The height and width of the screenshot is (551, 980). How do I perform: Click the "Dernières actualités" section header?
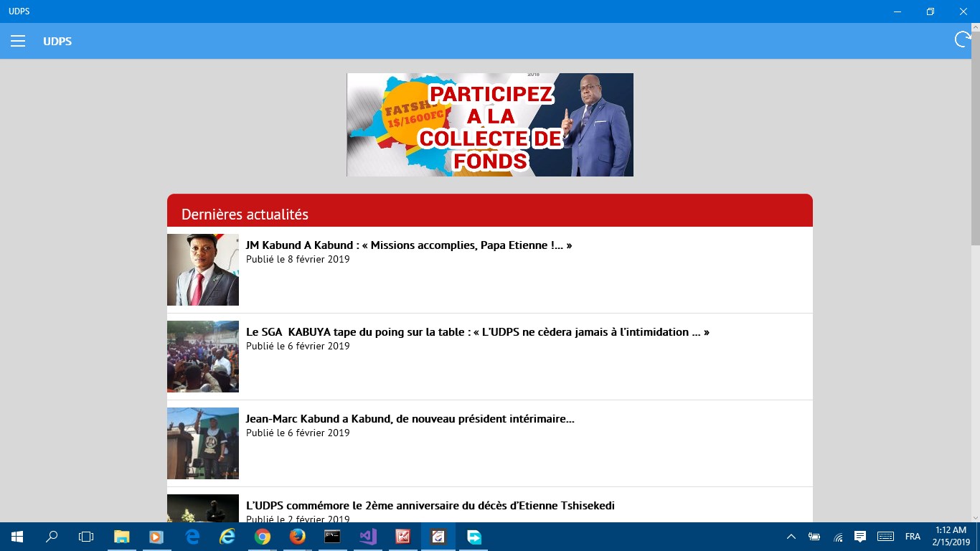click(490, 211)
